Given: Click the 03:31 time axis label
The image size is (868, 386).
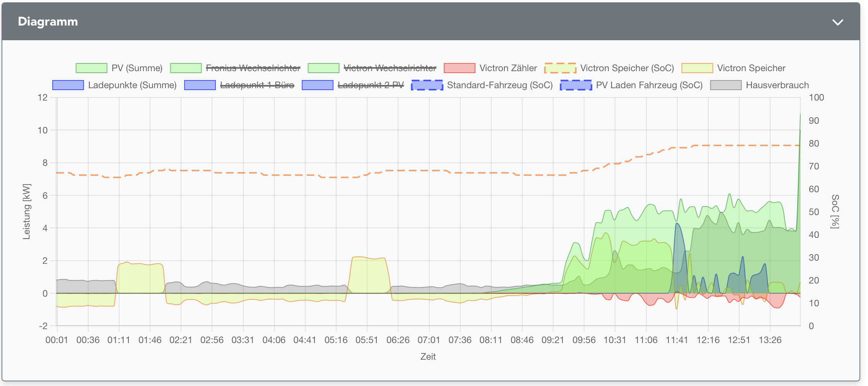Looking at the screenshot, I should (x=243, y=340).
